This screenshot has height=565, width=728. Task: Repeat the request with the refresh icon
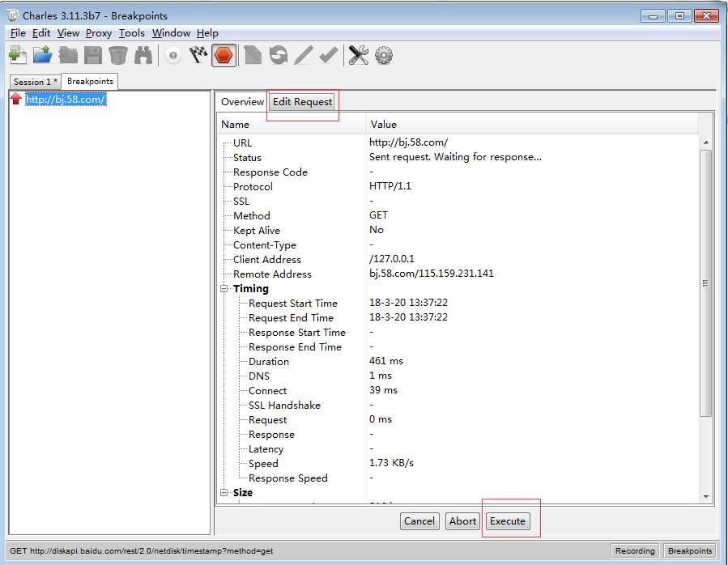(x=278, y=55)
